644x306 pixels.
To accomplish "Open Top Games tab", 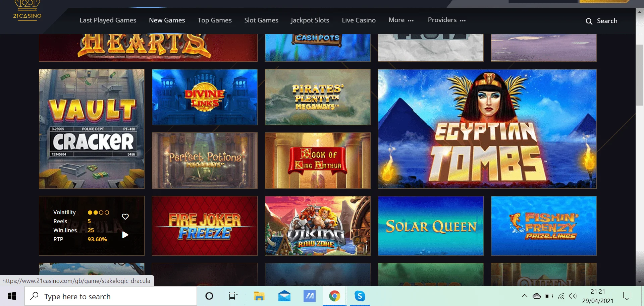I will click(215, 20).
